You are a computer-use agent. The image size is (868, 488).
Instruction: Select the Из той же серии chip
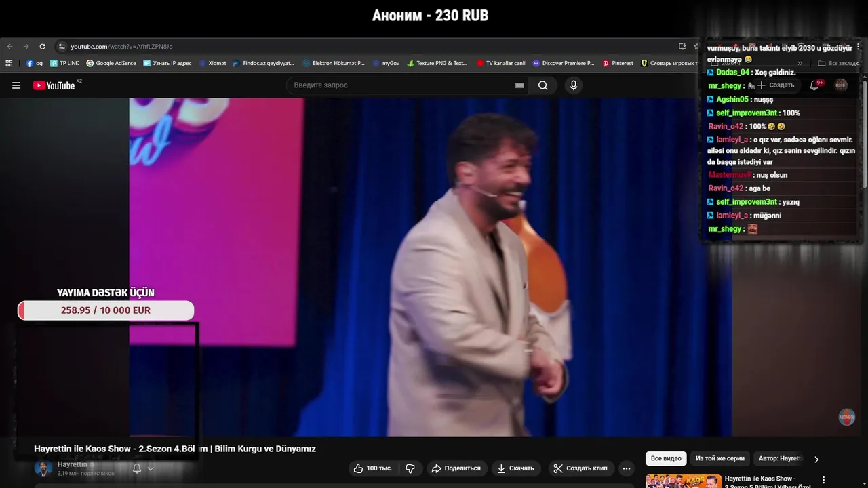coord(720,459)
